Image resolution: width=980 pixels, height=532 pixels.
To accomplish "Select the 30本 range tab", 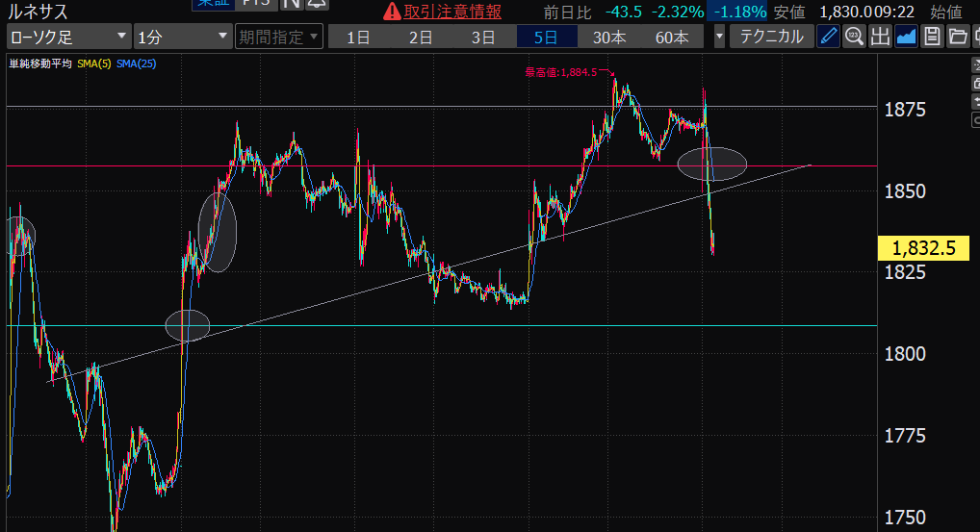I will pos(608,38).
